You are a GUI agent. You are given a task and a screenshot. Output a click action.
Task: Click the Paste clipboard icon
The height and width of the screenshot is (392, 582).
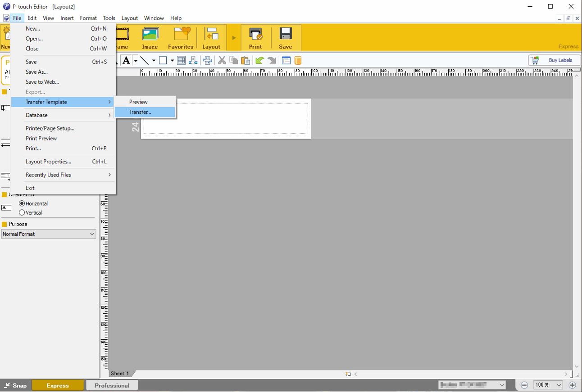pyautogui.click(x=246, y=60)
